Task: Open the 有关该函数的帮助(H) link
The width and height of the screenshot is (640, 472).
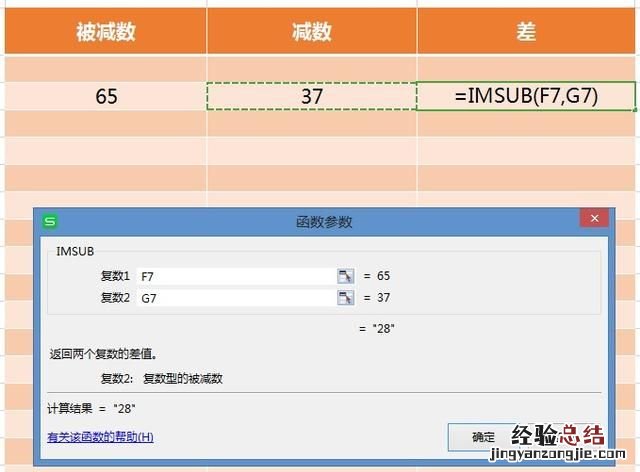Action: pos(100,437)
